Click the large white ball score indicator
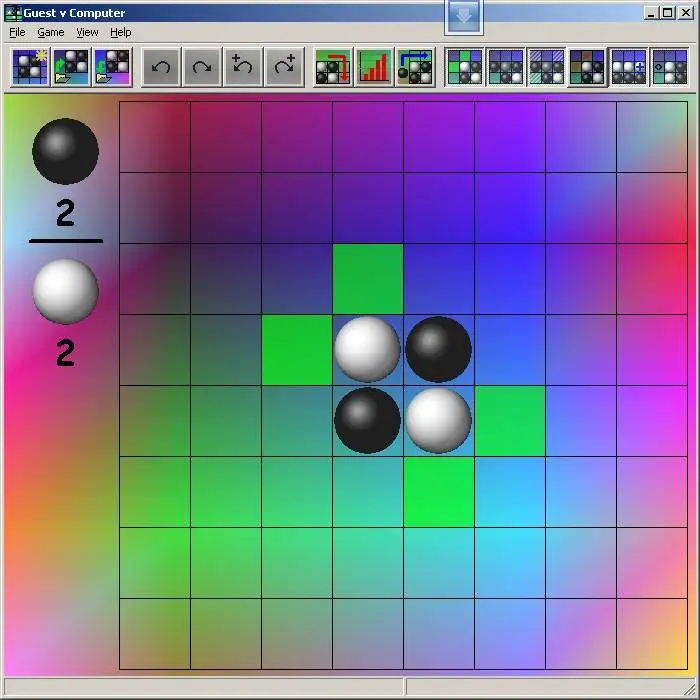This screenshot has width=700, height=700. [x=65, y=292]
